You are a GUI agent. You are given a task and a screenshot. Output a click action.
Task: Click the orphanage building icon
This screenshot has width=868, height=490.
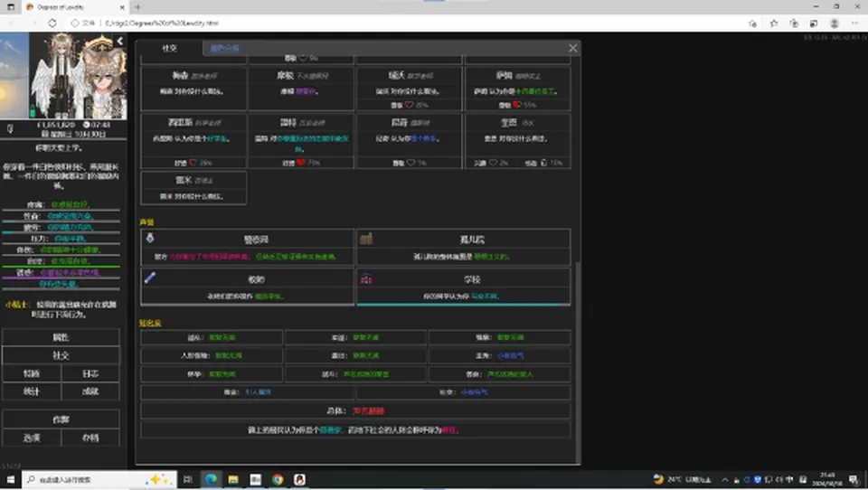(x=366, y=239)
